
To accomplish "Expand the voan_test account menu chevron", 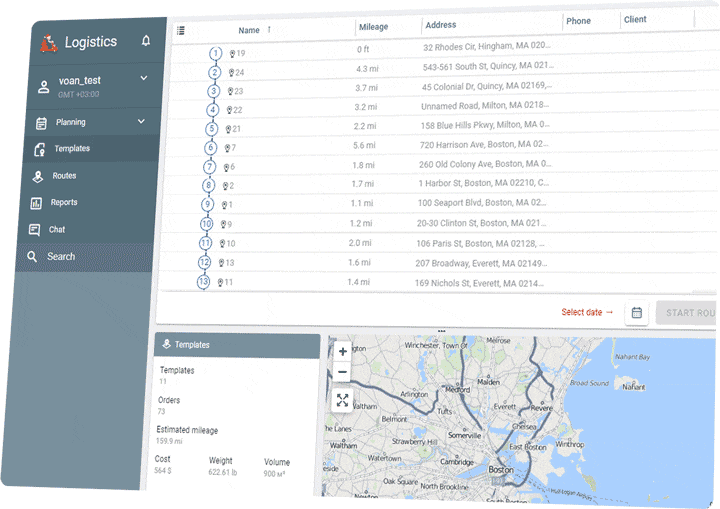I will 144,78.
